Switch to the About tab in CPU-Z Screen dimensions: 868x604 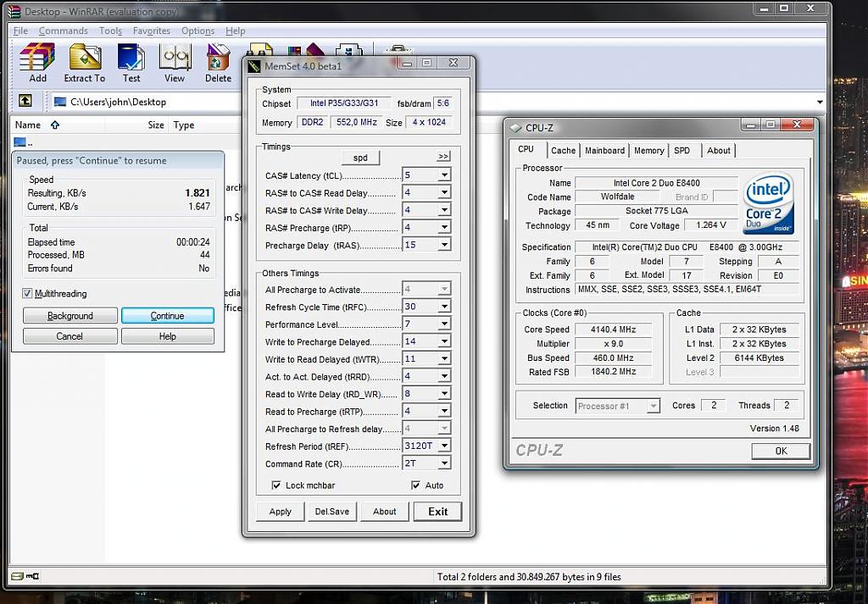coord(719,151)
